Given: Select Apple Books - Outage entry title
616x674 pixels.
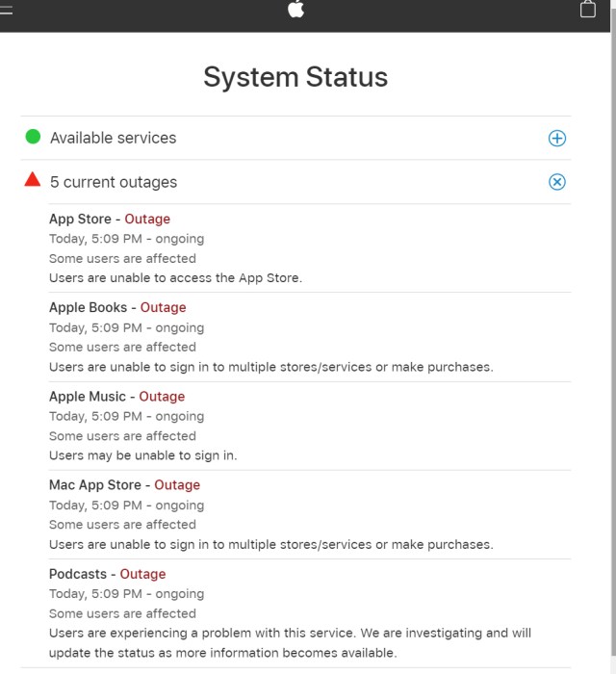Looking at the screenshot, I should [x=117, y=307].
